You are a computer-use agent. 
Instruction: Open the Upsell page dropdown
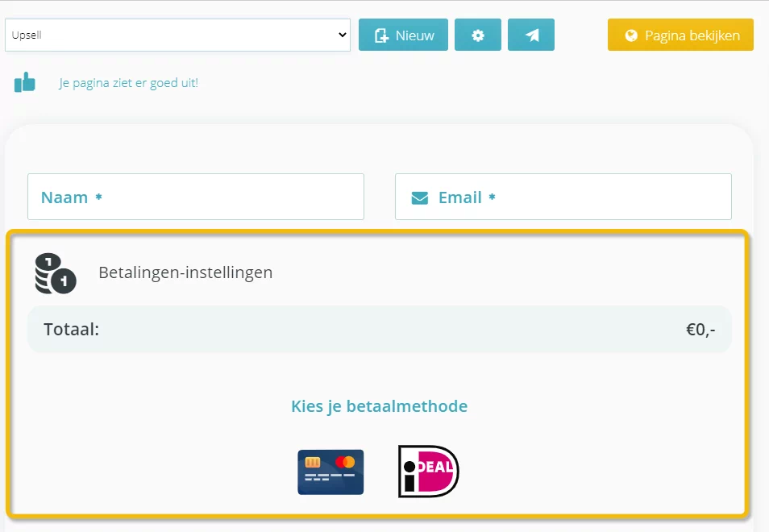[177, 35]
